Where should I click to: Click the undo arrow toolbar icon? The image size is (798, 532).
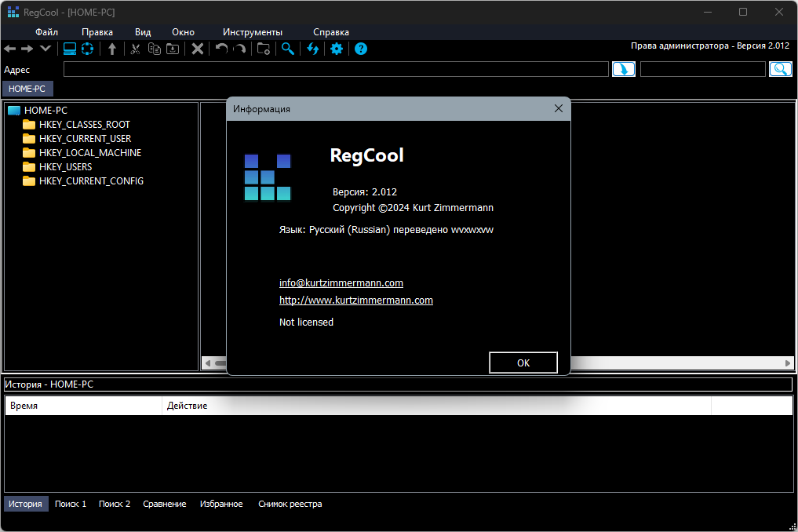[221, 49]
